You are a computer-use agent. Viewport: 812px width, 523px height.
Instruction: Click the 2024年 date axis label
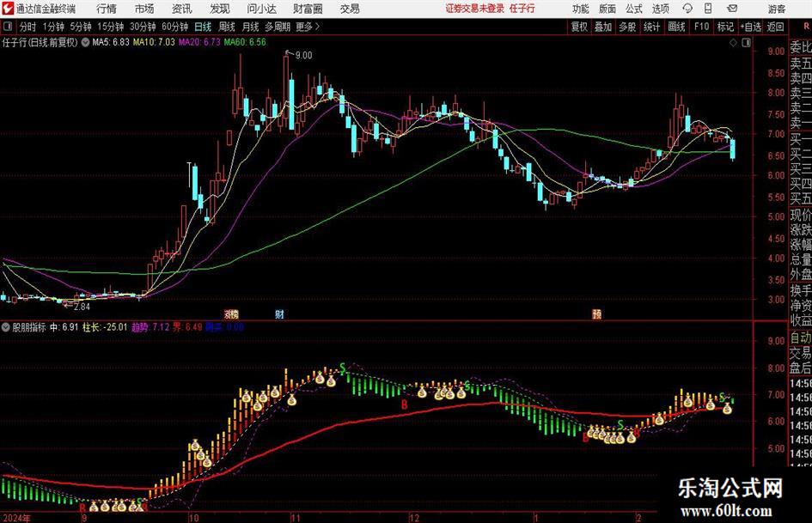pos(16,518)
